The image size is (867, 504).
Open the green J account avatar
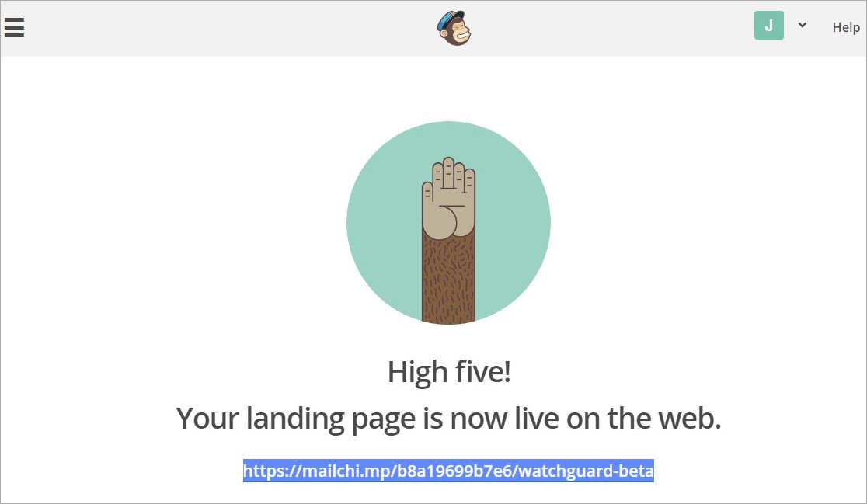[x=768, y=26]
